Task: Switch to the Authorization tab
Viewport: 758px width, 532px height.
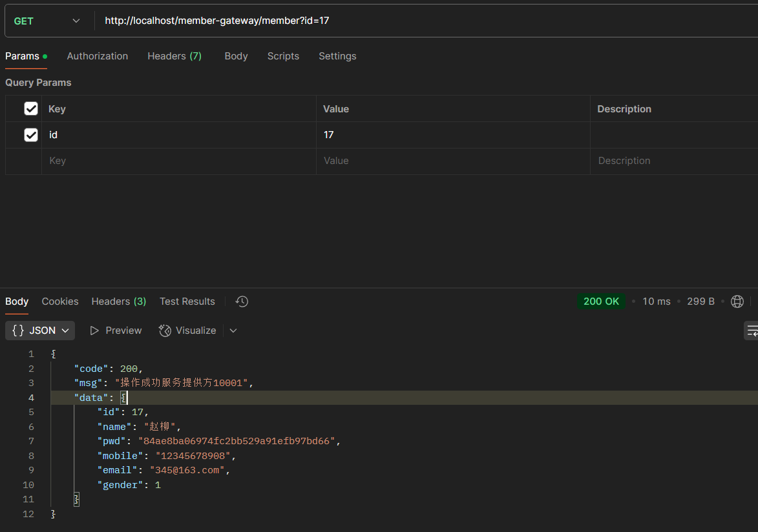Action: tap(98, 56)
